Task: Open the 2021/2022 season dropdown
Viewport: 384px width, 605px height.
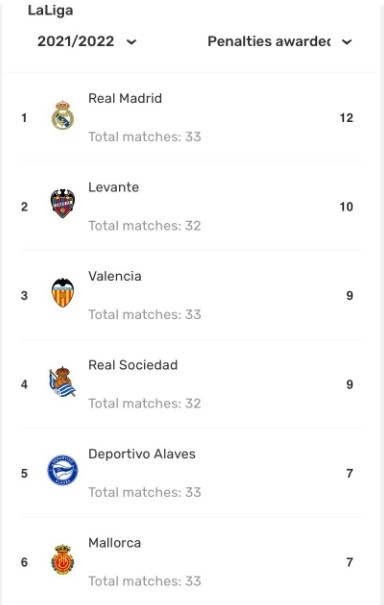Action: coord(87,41)
